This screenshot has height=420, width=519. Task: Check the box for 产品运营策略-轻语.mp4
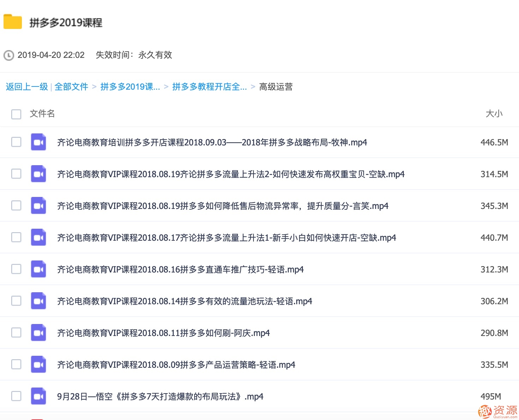click(16, 364)
